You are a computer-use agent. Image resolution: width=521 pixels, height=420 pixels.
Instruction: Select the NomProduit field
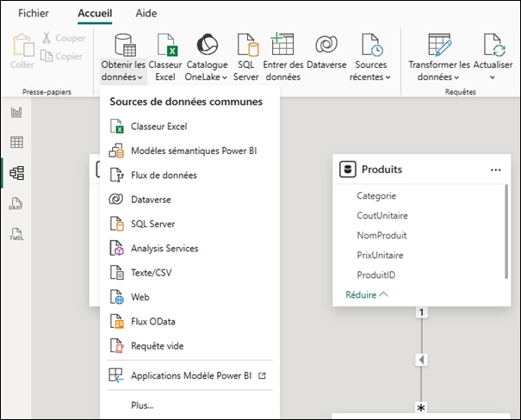[381, 236]
